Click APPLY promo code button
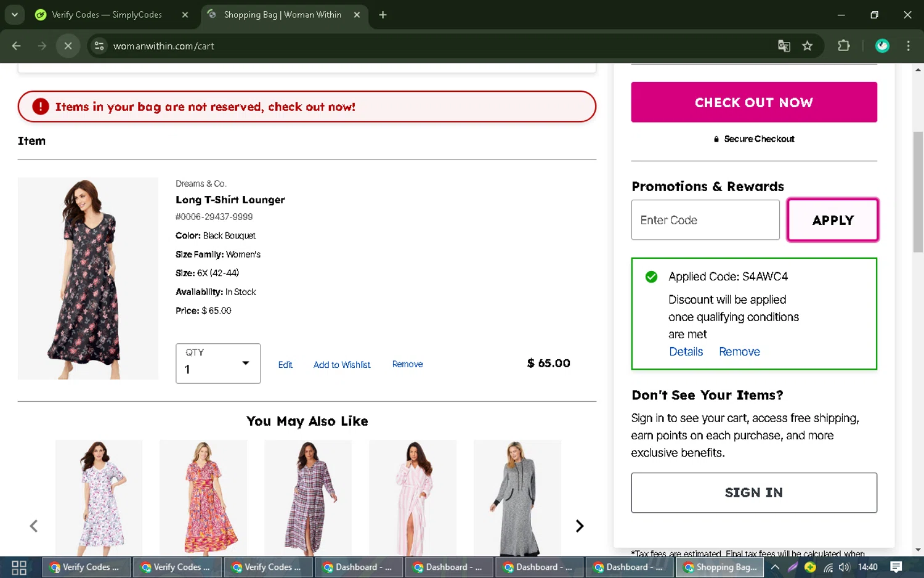Image resolution: width=924 pixels, height=578 pixels. tap(833, 220)
